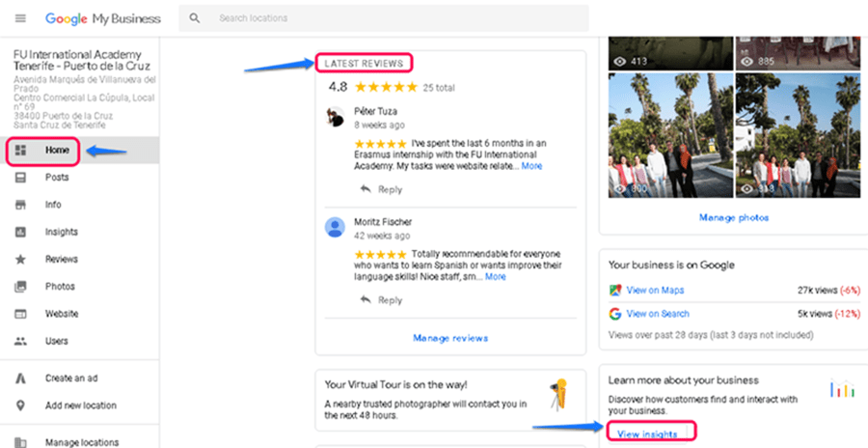
Task: Open the group photo with 800 views
Action: [x=670, y=135]
